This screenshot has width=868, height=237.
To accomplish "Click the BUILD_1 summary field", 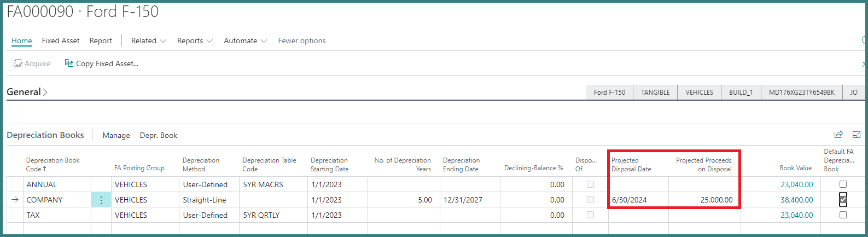I will tap(741, 92).
